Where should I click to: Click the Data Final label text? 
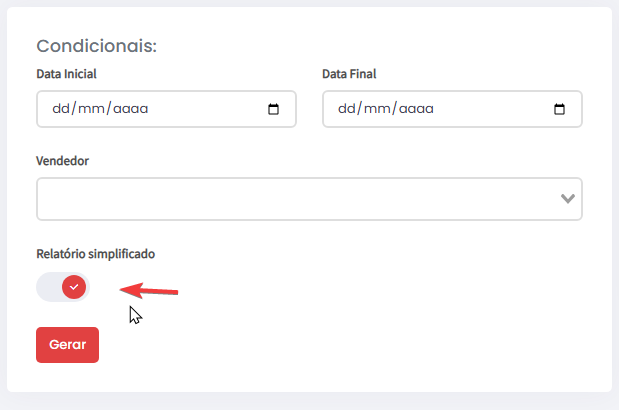[x=349, y=74]
